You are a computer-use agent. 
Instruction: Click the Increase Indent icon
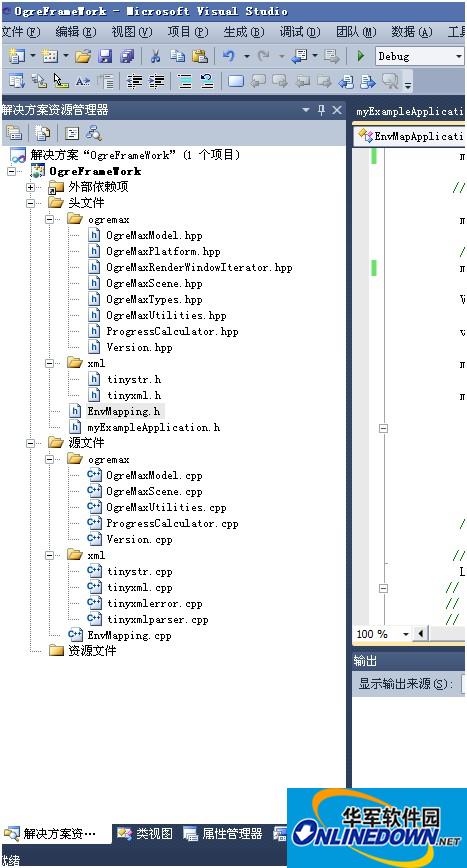(157, 82)
